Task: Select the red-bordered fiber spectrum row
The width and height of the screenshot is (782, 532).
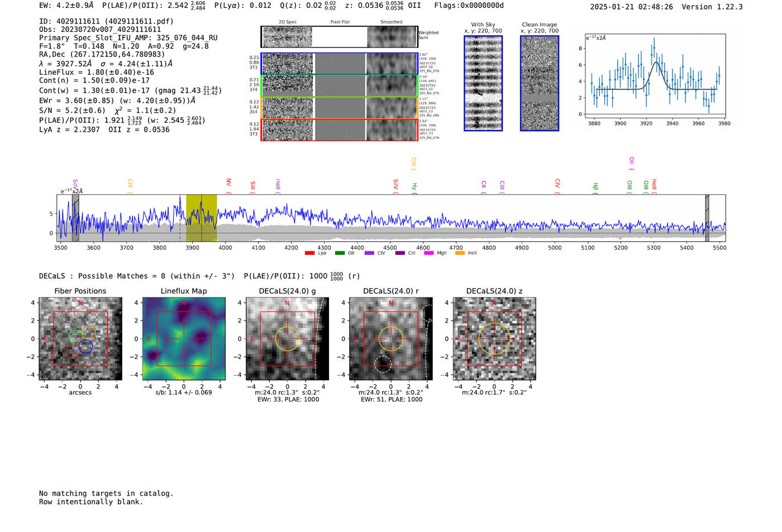Action: (x=340, y=130)
